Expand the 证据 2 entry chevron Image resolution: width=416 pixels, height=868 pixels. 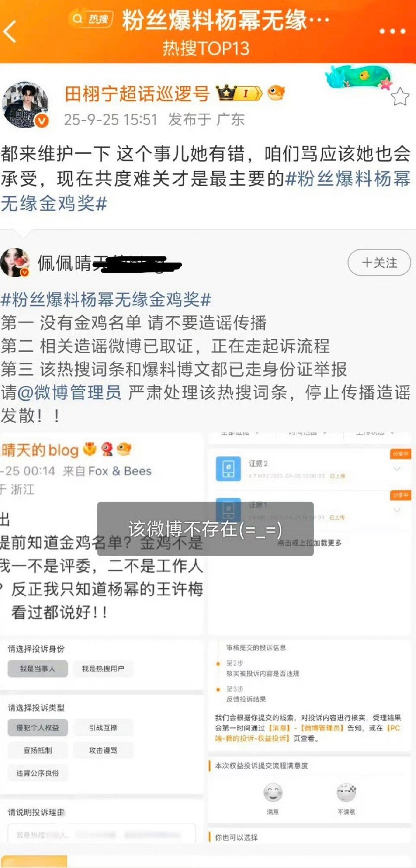[x=397, y=469]
